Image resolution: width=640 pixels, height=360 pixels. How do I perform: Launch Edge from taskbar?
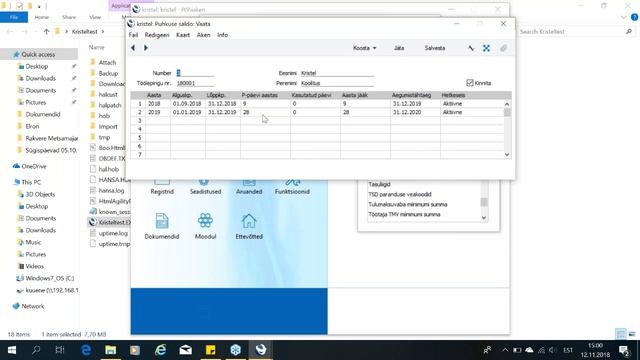click(86, 350)
